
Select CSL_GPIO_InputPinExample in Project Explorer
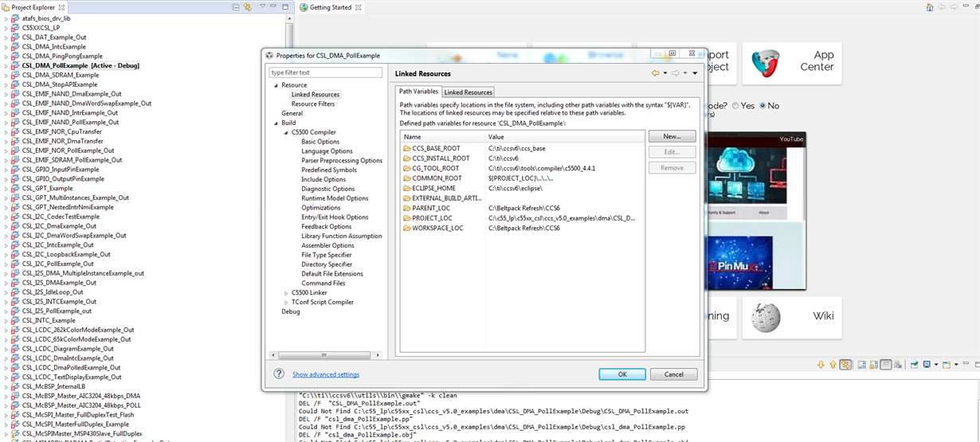[61, 170]
